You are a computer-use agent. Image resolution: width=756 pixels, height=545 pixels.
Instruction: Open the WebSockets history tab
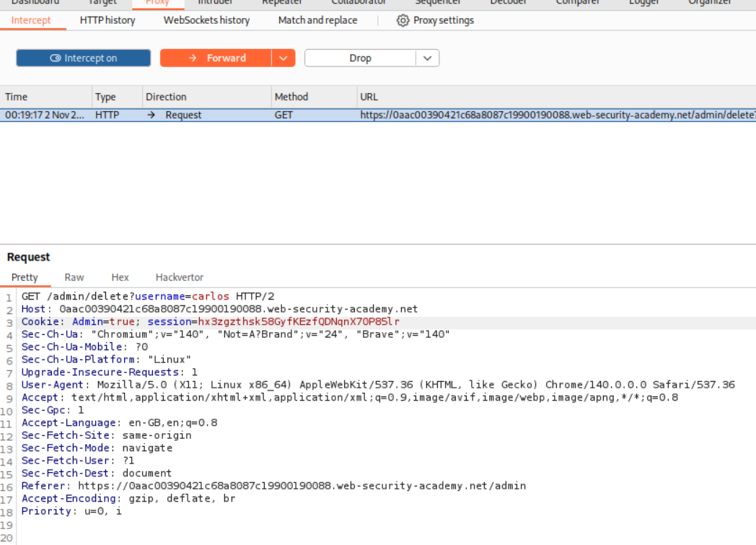coord(206,20)
